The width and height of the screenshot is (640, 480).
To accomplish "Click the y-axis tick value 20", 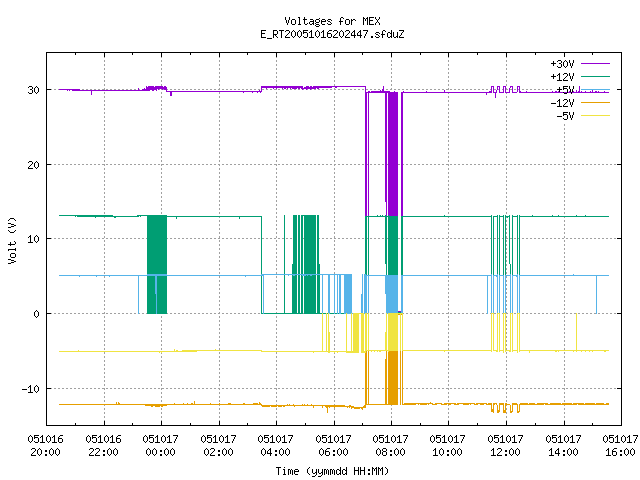I will [33, 165].
